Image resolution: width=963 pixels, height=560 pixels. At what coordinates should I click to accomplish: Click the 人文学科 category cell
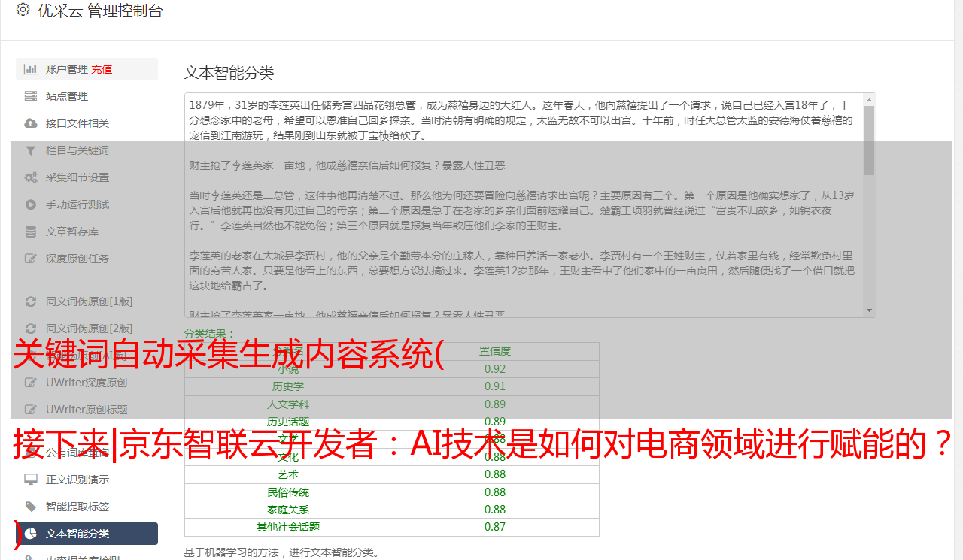pos(288,404)
